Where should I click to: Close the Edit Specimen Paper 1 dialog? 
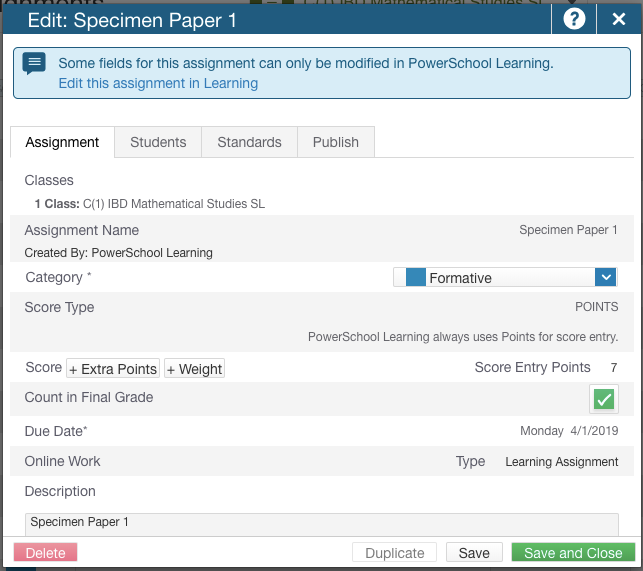click(619, 19)
